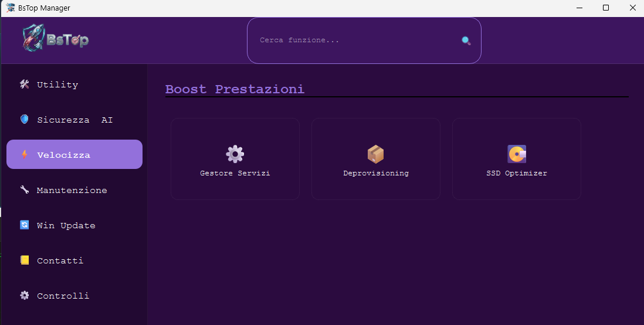Open Win Update via its refresh icon
Screen dimensions: 644x325
click(x=24, y=225)
